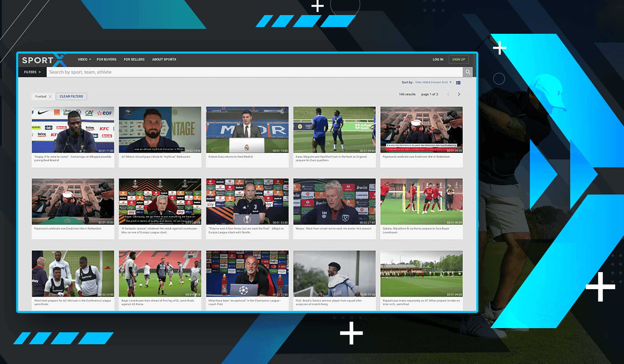Remove the Football filter tag
Image resolution: width=624 pixels, height=364 pixels.
point(50,96)
